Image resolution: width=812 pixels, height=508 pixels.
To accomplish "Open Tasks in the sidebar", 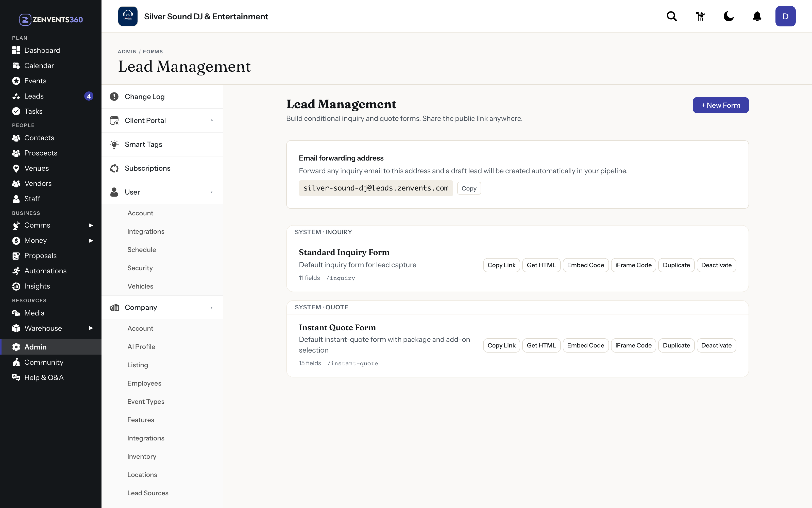I will (51, 111).
